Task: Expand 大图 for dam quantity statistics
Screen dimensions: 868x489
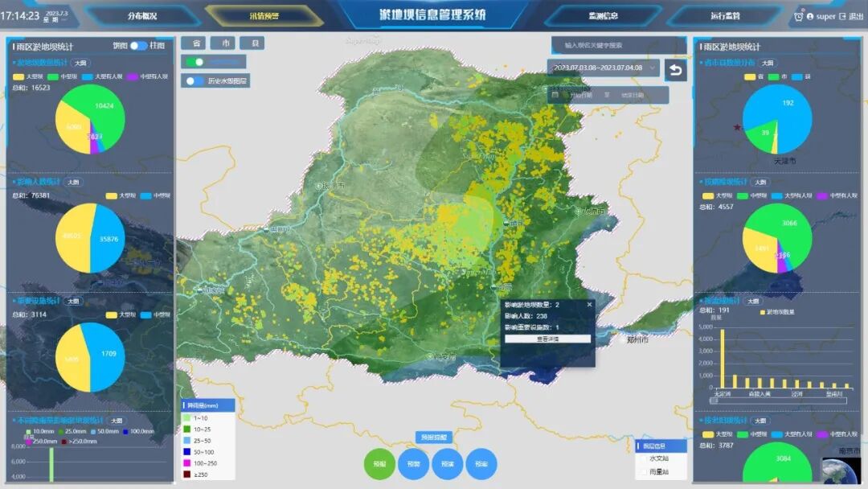Action: (80, 63)
